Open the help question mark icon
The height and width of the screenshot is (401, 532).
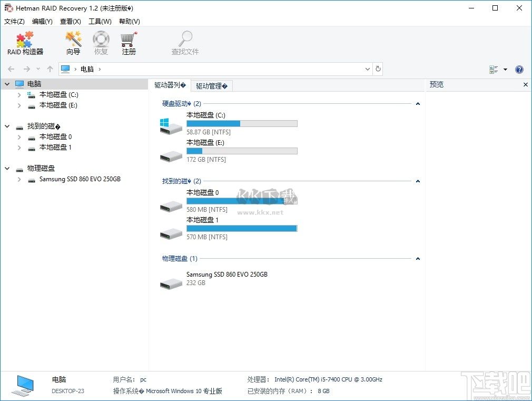(519, 69)
